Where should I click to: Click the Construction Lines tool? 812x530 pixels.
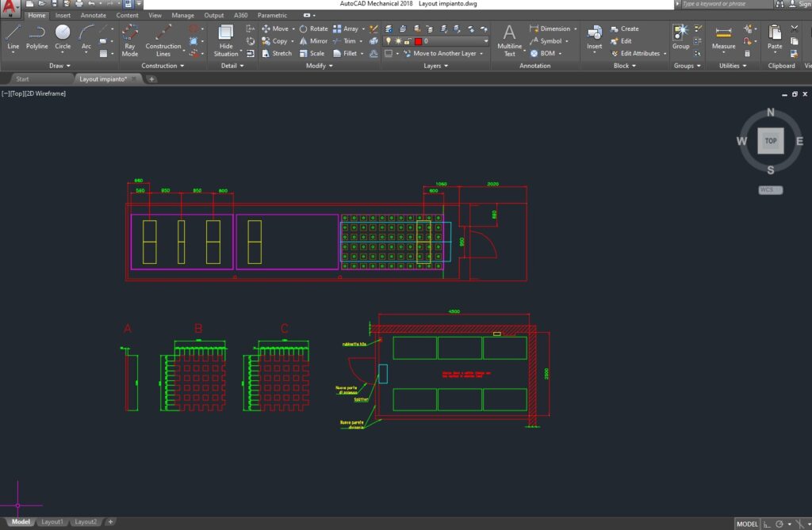point(163,40)
